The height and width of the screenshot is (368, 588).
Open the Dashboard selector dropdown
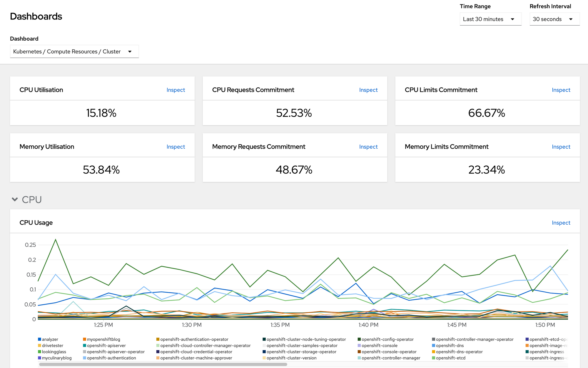coord(74,52)
